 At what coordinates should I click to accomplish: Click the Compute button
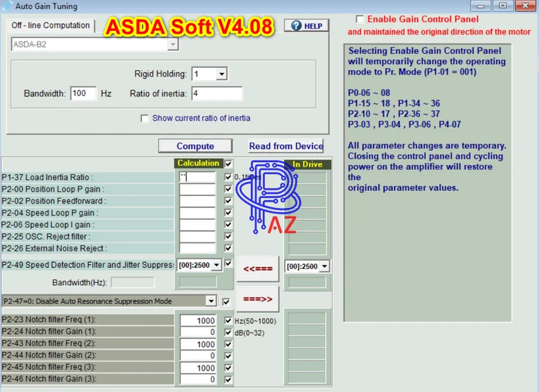point(195,146)
